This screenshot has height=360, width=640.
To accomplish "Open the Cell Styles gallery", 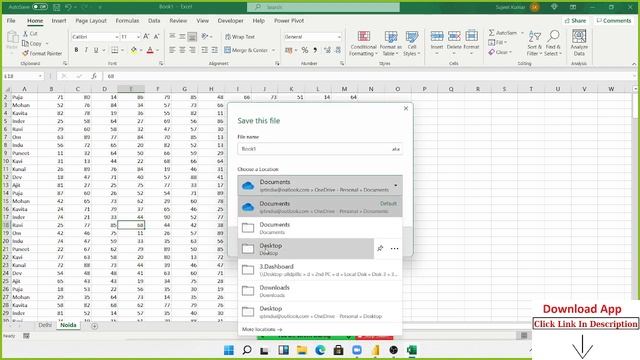I will pyautogui.click(x=411, y=43).
